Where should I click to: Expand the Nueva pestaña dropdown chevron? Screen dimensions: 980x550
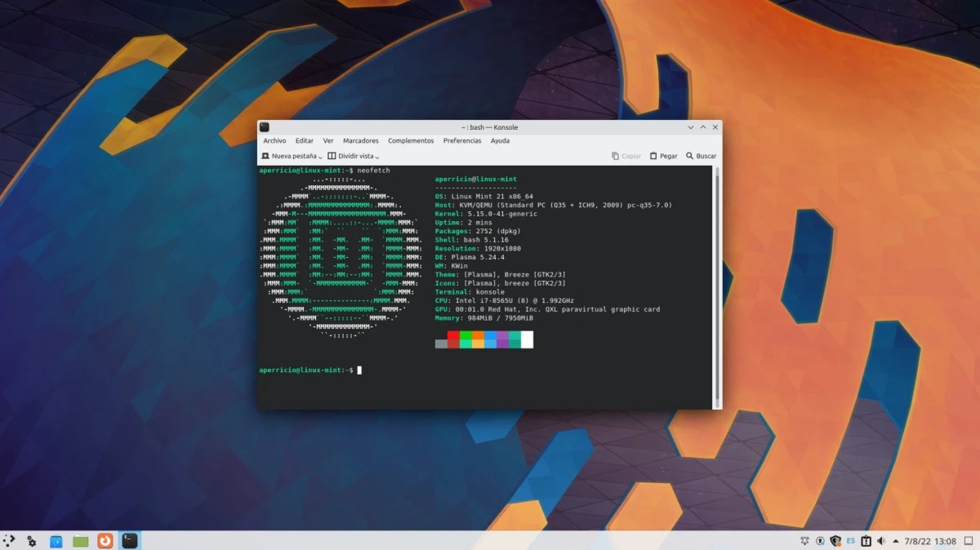click(321, 155)
